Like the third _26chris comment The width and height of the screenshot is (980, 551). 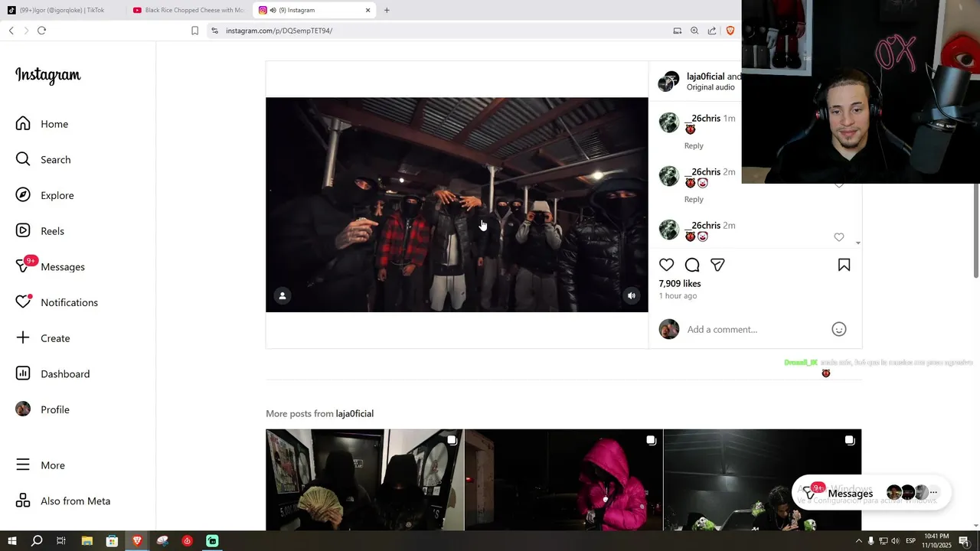pyautogui.click(x=839, y=237)
